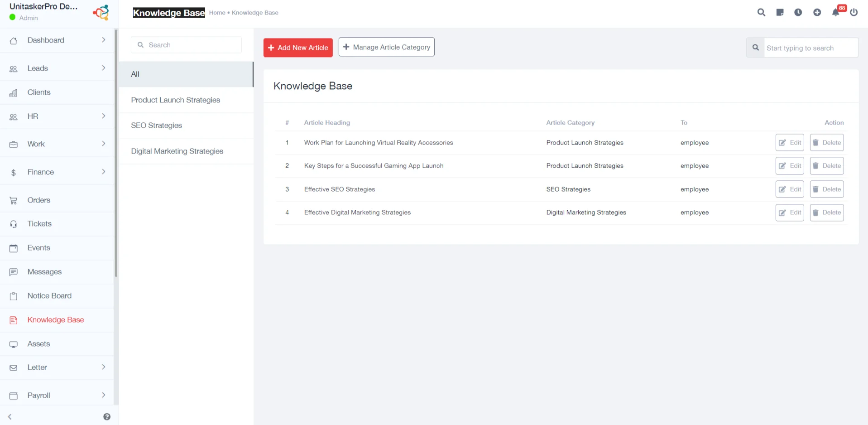This screenshot has height=425, width=868.
Task: Click the Assets monitor icon in sidebar
Action: click(14, 344)
